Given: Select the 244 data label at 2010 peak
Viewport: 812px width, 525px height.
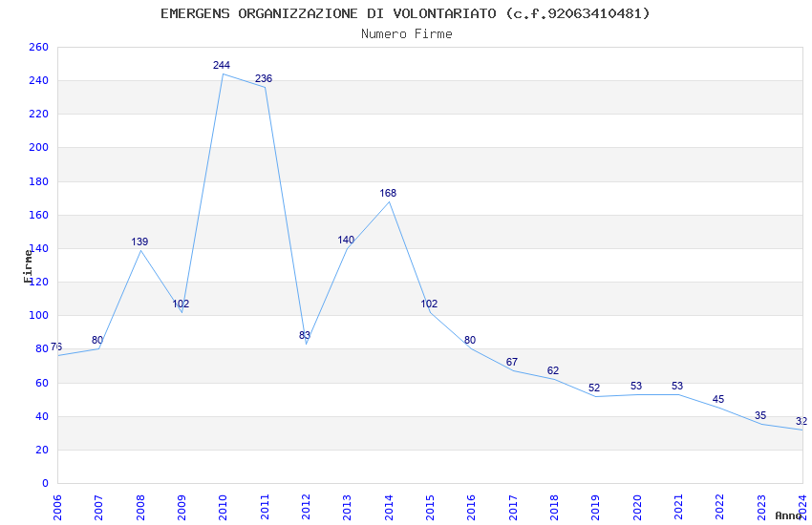Looking at the screenshot, I should (222, 65).
